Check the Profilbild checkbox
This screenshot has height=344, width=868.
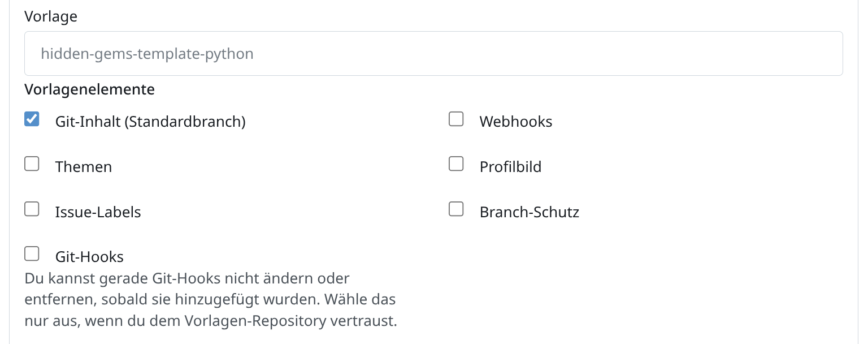456,164
